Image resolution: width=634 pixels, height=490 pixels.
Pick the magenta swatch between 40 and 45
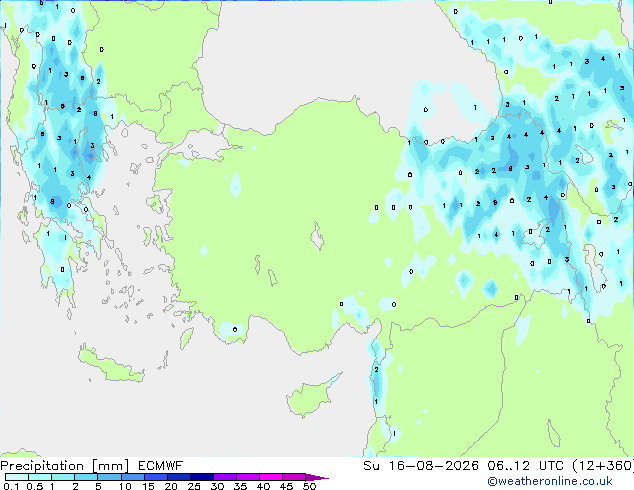(271, 477)
